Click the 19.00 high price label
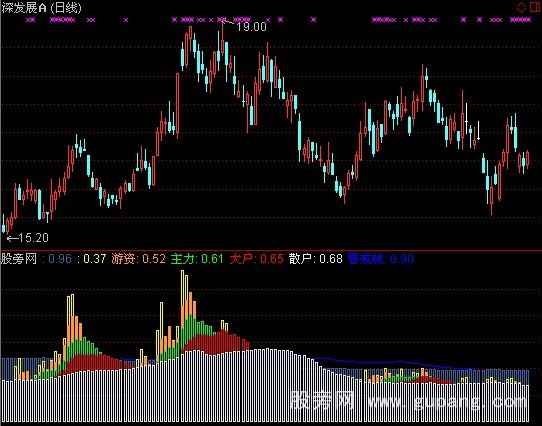 [x=251, y=27]
